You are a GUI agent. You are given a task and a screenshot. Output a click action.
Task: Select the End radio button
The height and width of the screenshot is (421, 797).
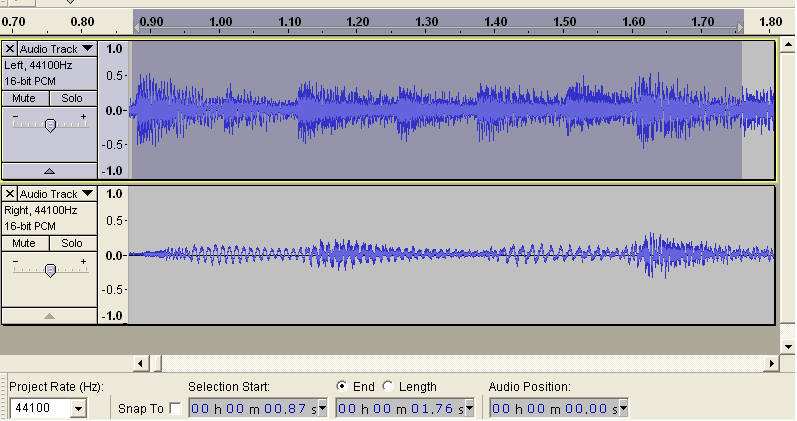342,386
